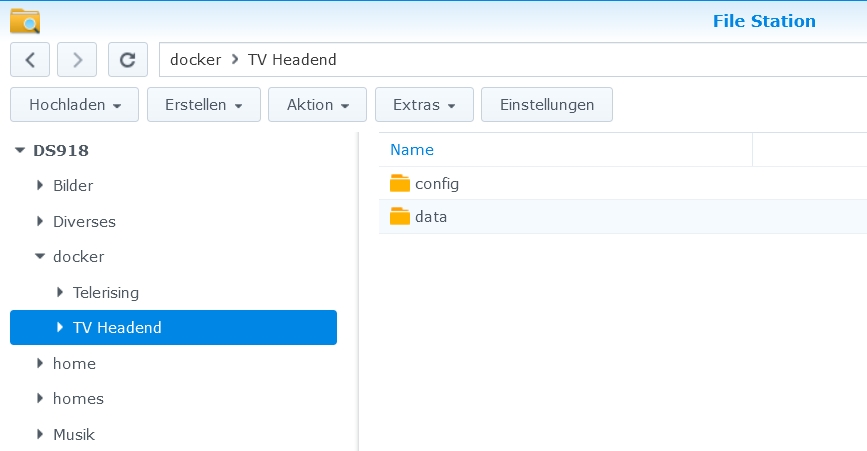The height and width of the screenshot is (451, 867).
Task: Select DS918 root node label
Action: (61, 150)
